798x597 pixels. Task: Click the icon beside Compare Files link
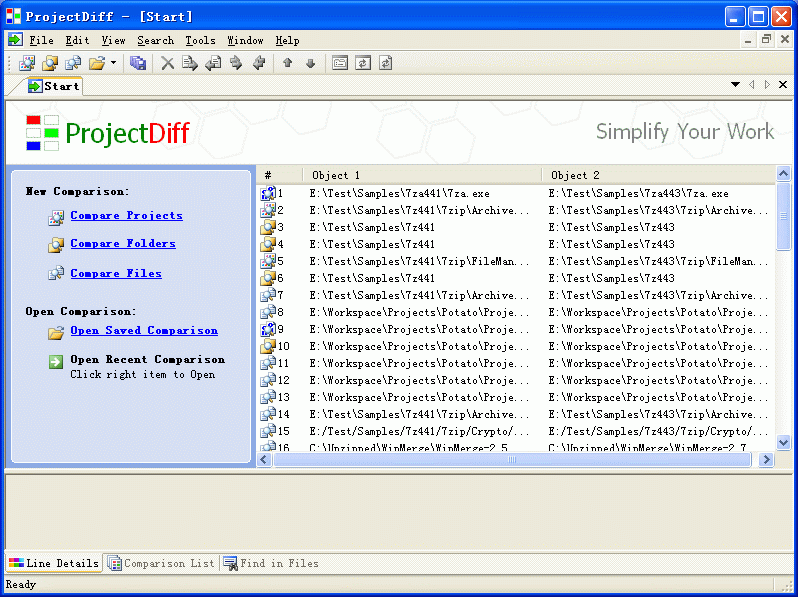tap(56, 274)
